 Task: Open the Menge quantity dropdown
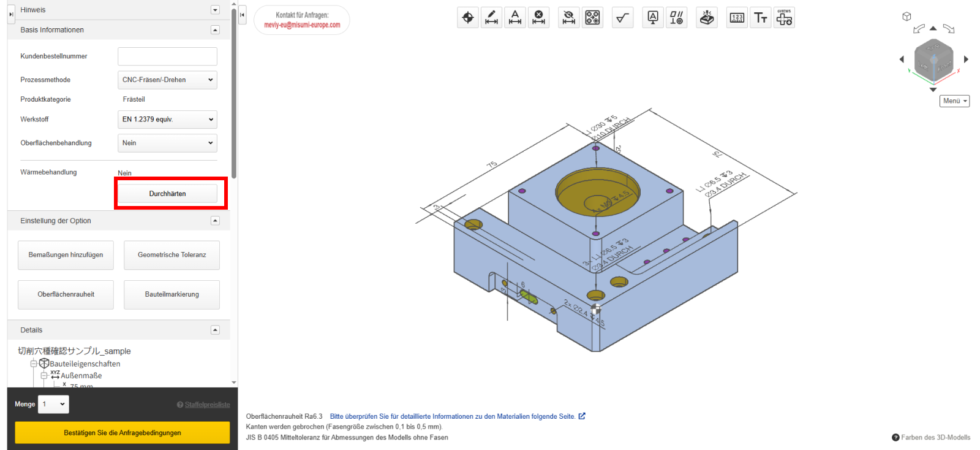(x=53, y=404)
